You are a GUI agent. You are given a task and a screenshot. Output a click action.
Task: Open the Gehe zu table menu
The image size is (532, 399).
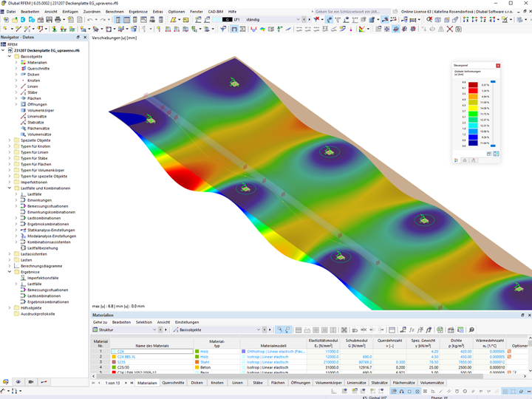[100, 322]
